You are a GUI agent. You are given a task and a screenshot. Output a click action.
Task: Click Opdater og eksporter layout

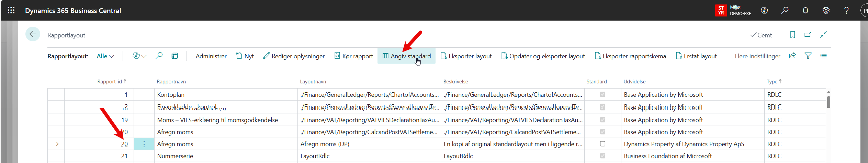click(543, 56)
